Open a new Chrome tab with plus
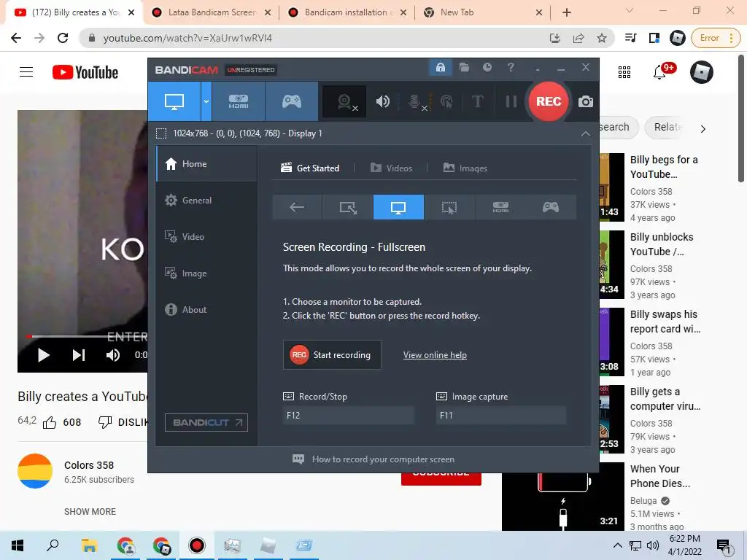This screenshot has width=747, height=560. [x=566, y=13]
